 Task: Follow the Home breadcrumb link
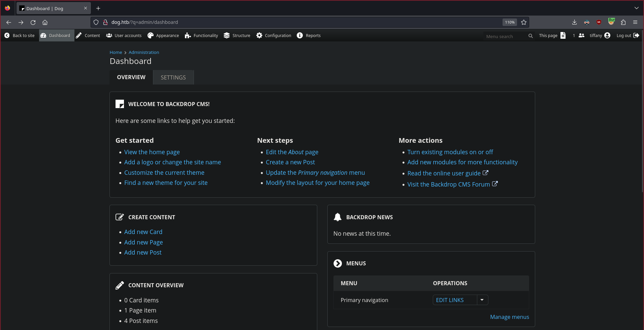(x=116, y=52)
